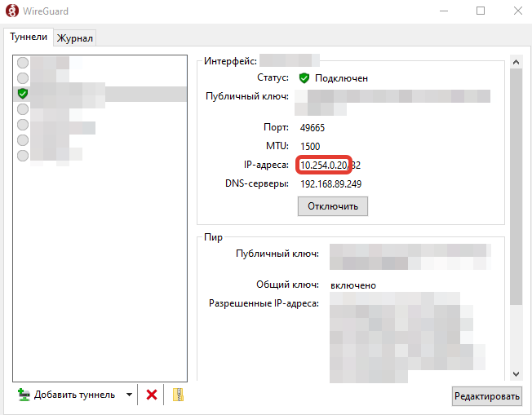
Task: Click the Подключен status text
Action: tap(341, 78)
